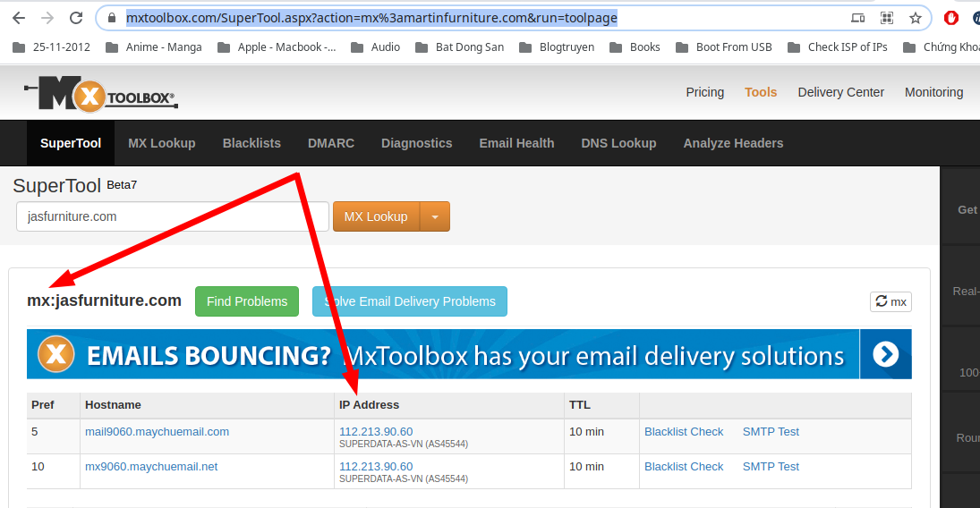Click the URL in the address bar

[x=371, y=18]
